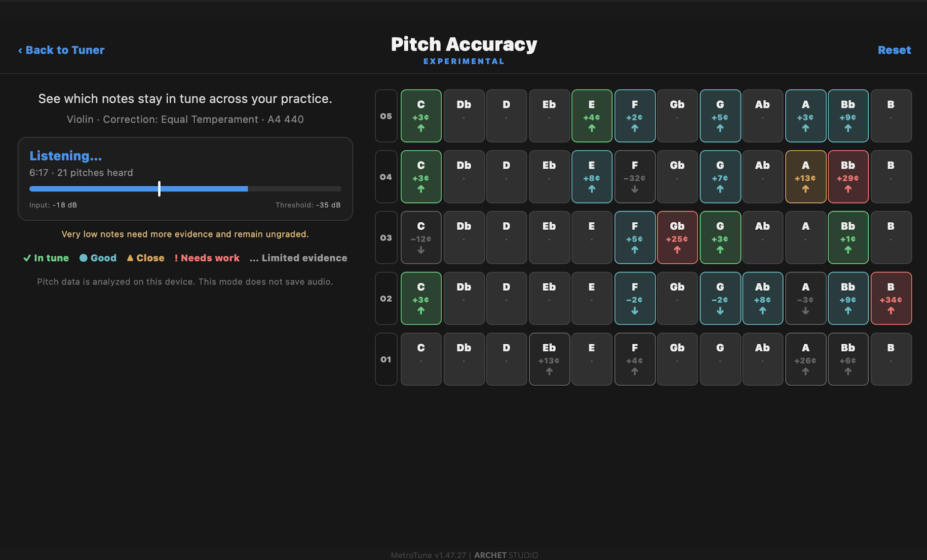Viewport: 927px width, 560px height.
Task: Open the O5 C note tile +3¢
Action: click(421, 116)
